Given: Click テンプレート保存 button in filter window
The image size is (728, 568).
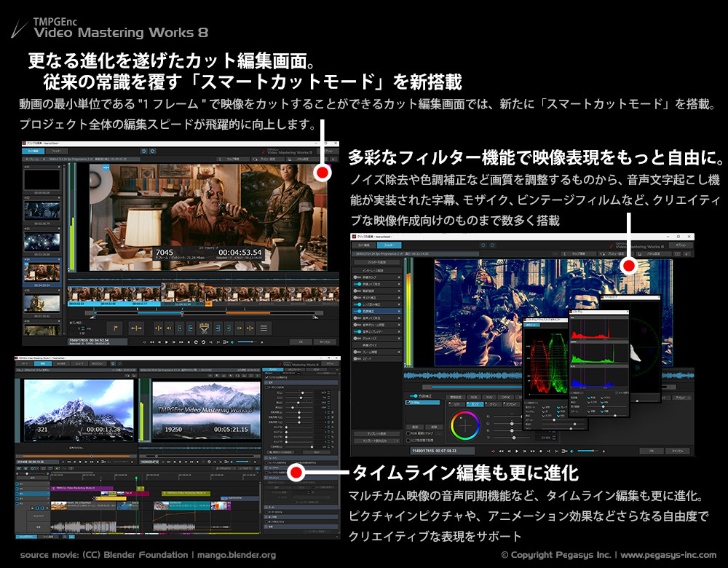Looking at the screenshot, I should click(376, 434).
